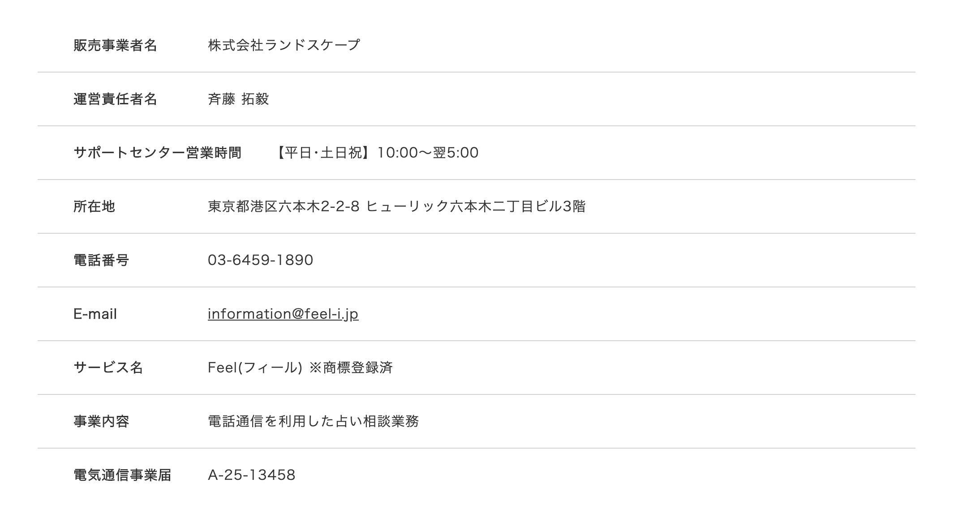Select the address 東京都港区六本木2-2-8
980x522 pixels.
pyautogui.click(x=284, y=206)
